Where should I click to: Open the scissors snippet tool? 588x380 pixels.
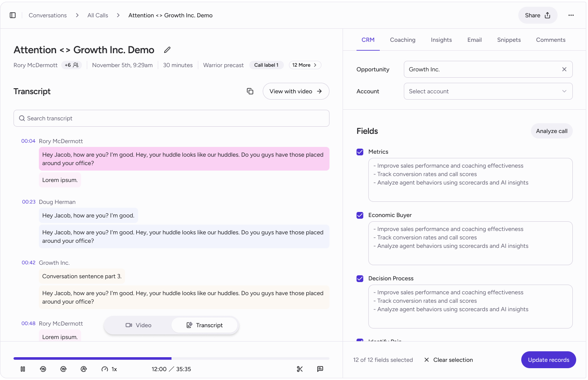click(x=300, y=369)
